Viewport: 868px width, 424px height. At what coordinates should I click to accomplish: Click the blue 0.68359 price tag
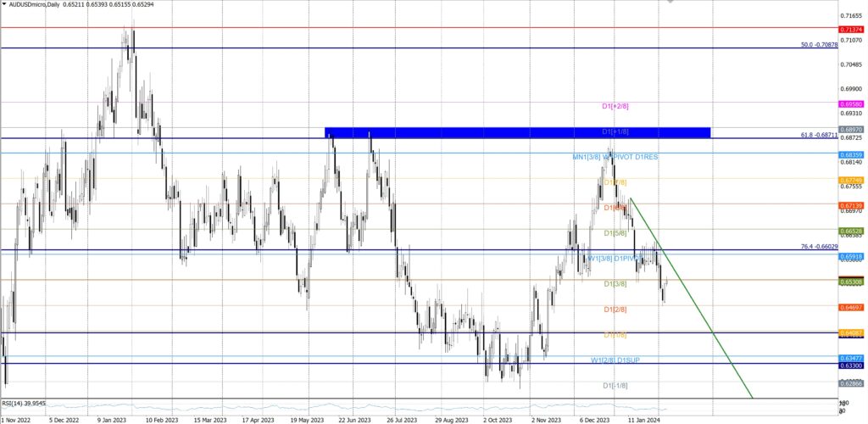[x=850, y=154]
